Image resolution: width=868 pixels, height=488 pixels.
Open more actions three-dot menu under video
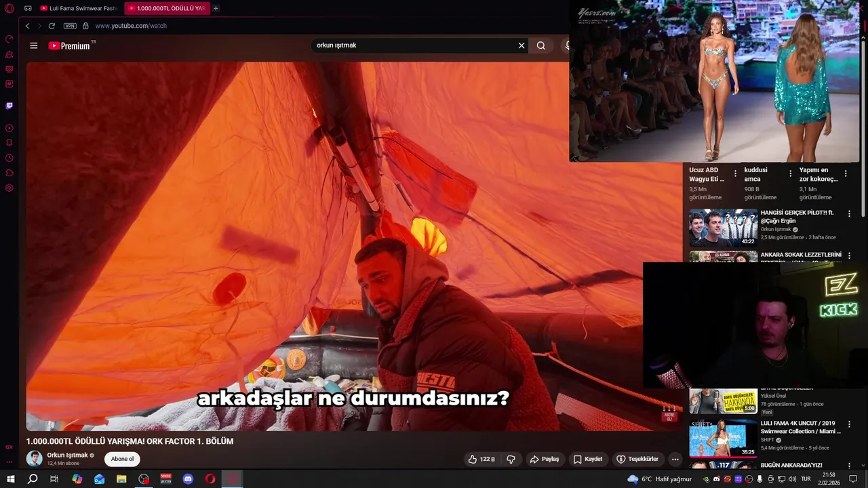coord(675,459)
